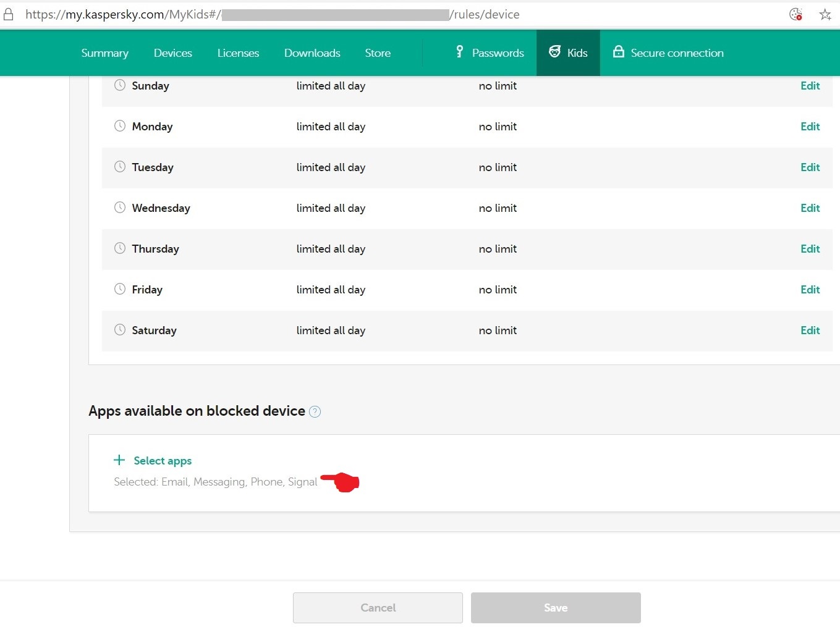Edit the Sunday schedule
This screenshot has height=627, width=840.
[x=810, y=86]
